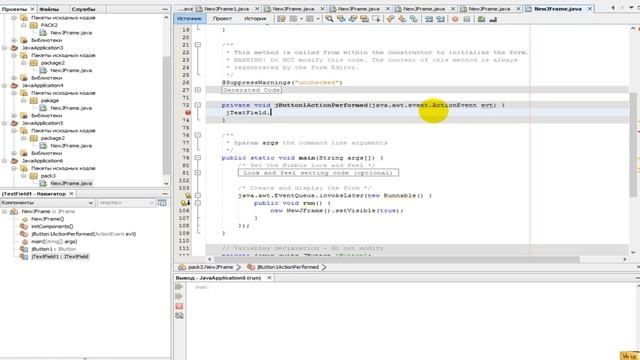Click the editor horizontal scrollbar
Screen dimensions: 640x360
[396, 259]
